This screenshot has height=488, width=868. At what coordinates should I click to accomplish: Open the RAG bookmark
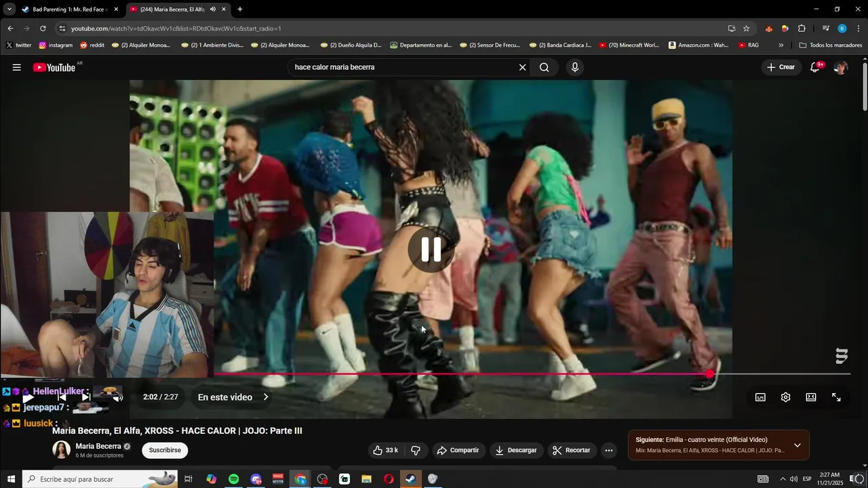pos(749,45)
